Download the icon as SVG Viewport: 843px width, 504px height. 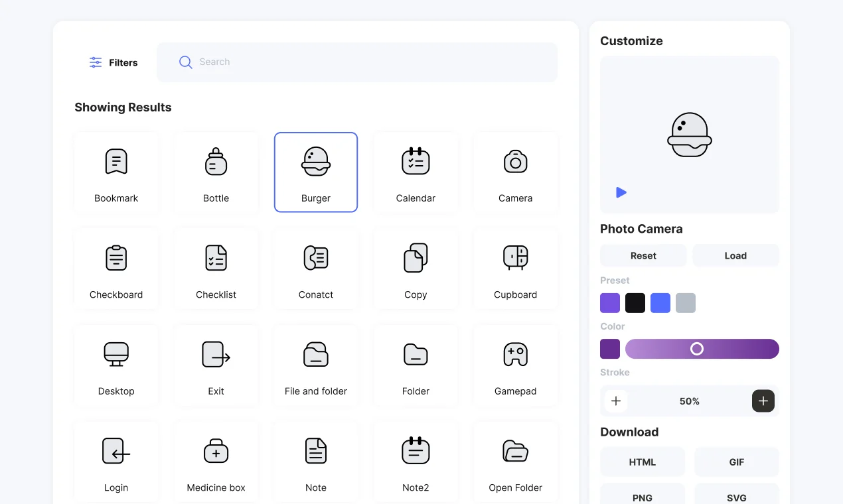pos(737,497)
